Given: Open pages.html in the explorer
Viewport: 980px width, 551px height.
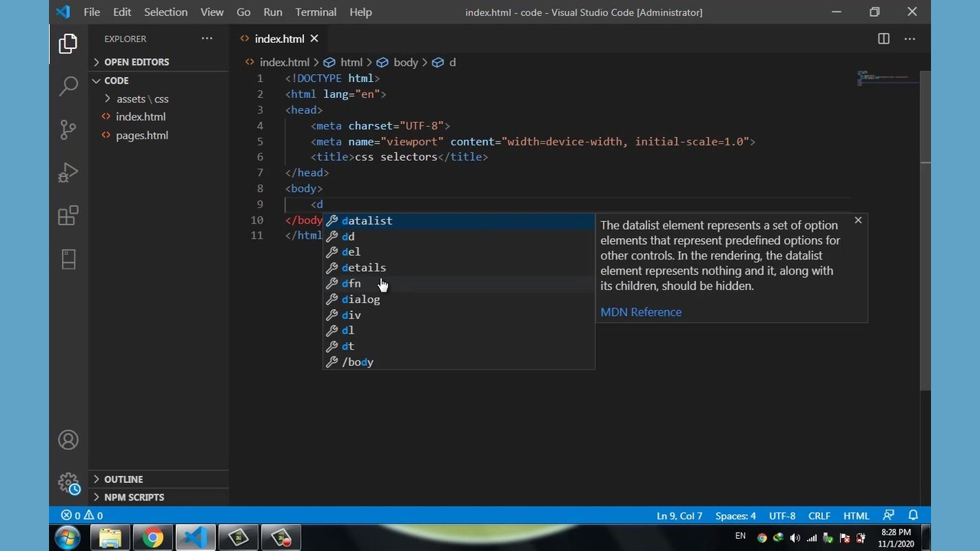Looking at the screenshot, I should tap(142, 135).
